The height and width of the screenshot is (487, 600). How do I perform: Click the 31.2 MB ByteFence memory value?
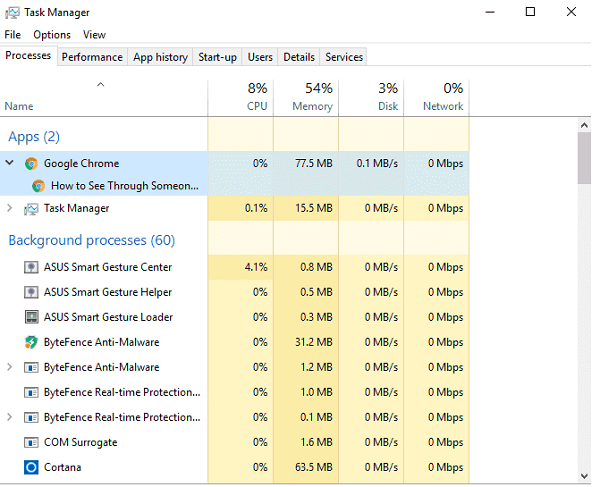314,342
